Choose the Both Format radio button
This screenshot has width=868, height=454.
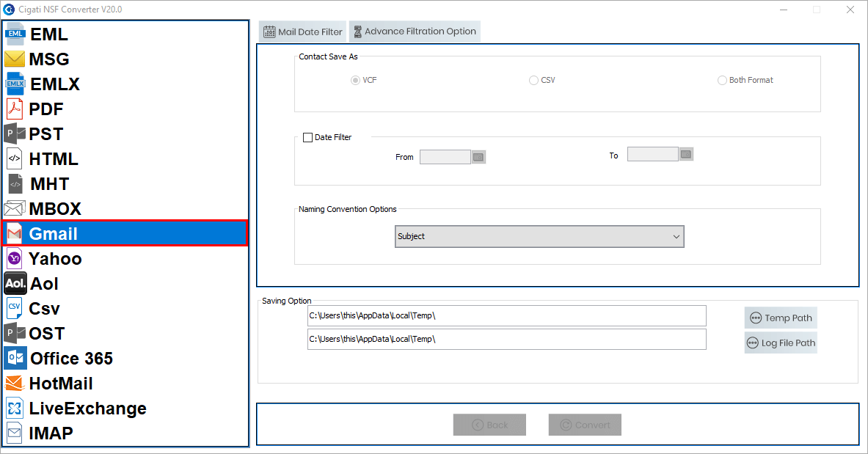pyautogui.click(x=722, y=80)
